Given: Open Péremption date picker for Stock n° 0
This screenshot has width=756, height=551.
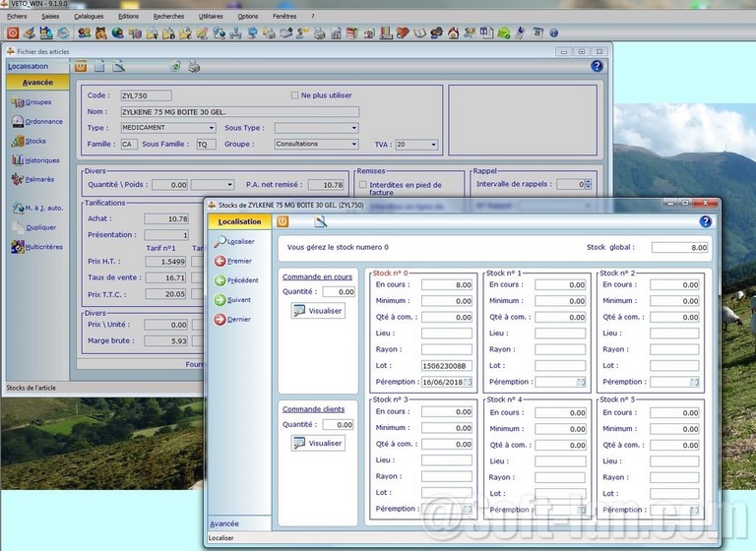Looking at the screenshot, I should [468, 382].
